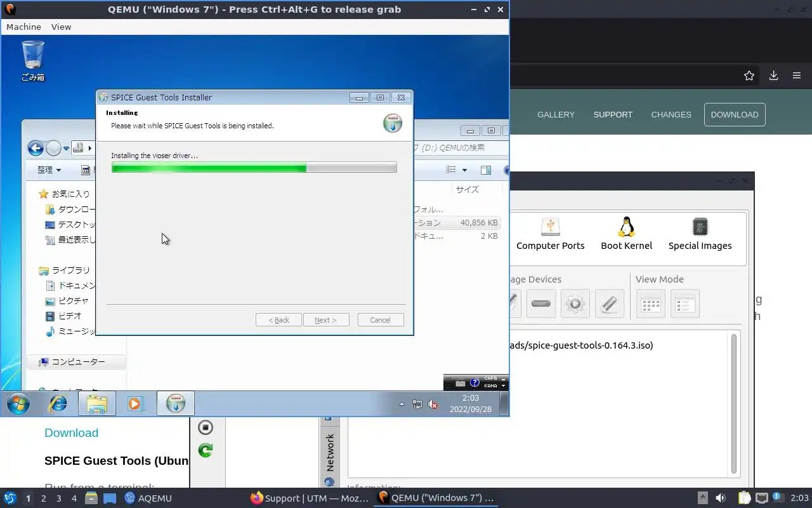The width and height of the screenshot is (812, 508).
Task: Open Firefox hamburger menu
Action: [797, 76]
